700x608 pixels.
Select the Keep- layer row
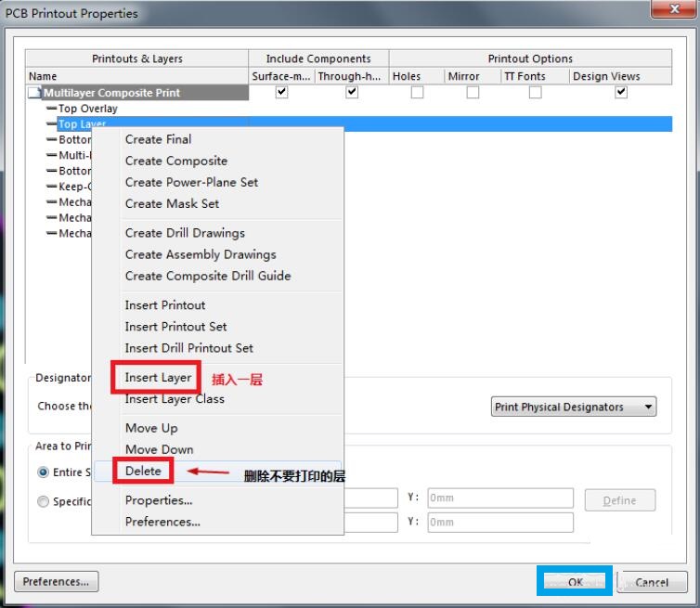[x=74, y=187]
